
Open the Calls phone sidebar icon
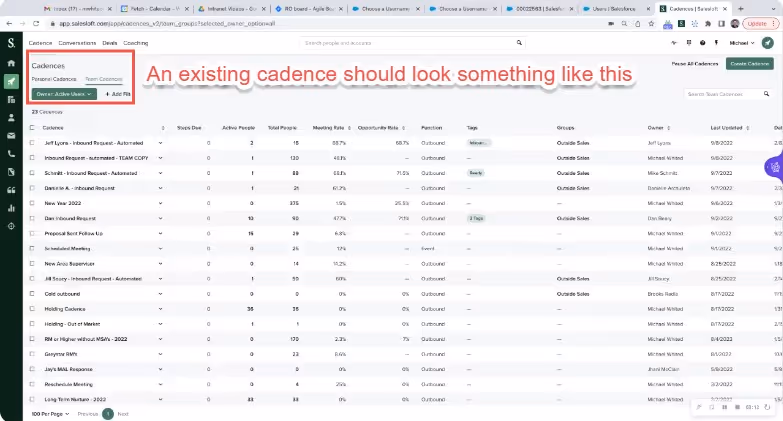click(x=11, y=154)
